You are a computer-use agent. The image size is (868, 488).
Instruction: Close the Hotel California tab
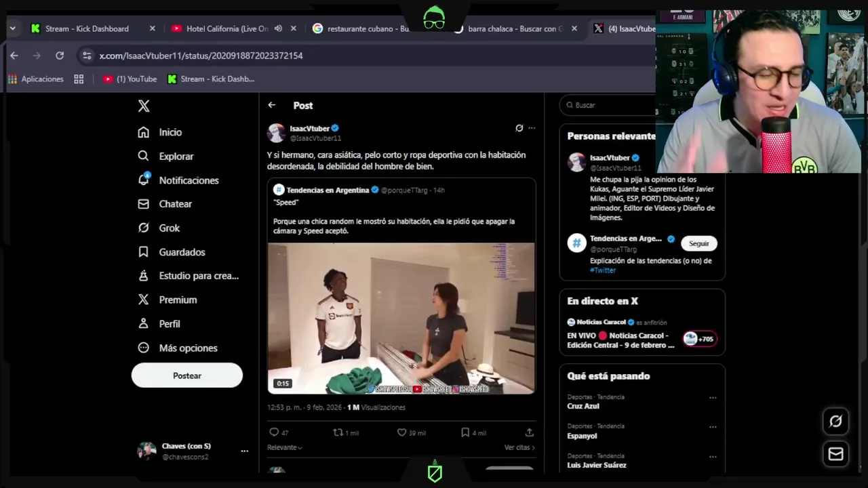tap(294, 28)
